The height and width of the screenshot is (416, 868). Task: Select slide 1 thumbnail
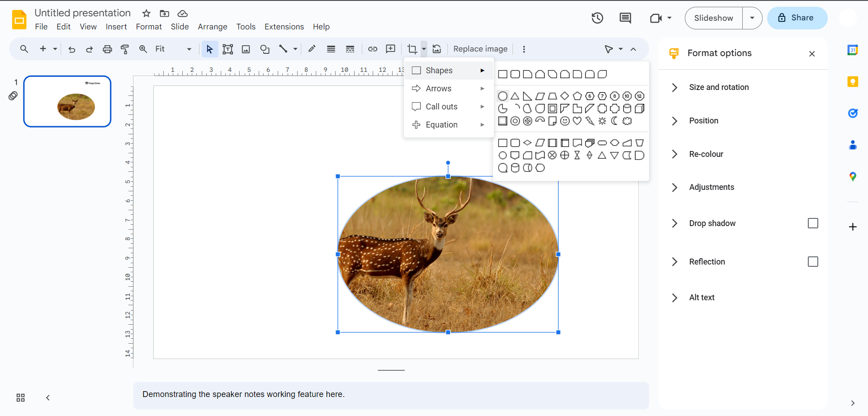point(67,101)
